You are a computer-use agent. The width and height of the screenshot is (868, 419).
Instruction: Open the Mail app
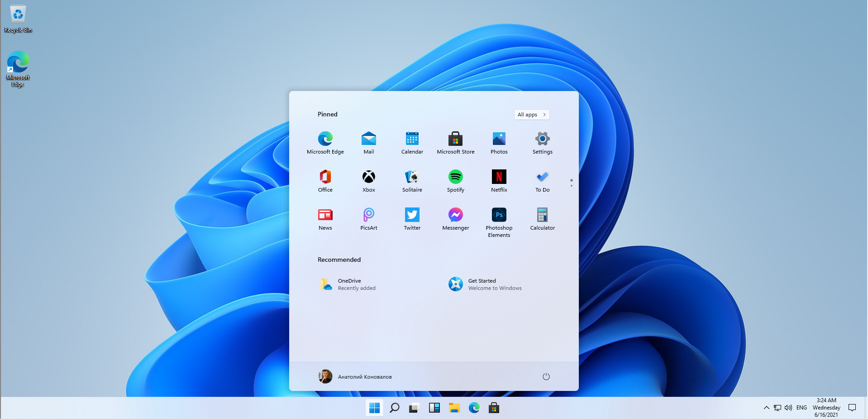coord(368,143)
